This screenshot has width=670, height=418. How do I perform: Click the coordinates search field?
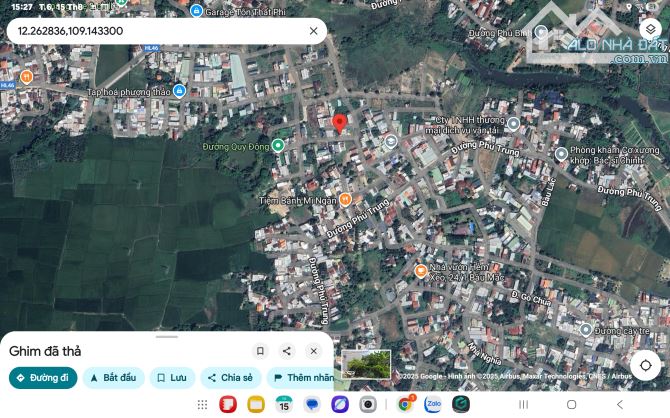(x=150, y=31)
